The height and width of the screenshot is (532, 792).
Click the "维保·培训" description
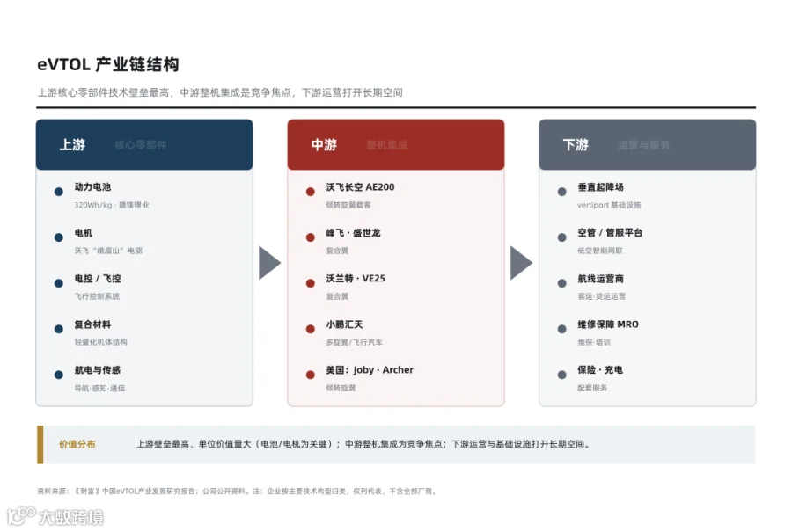click(594, 342)
